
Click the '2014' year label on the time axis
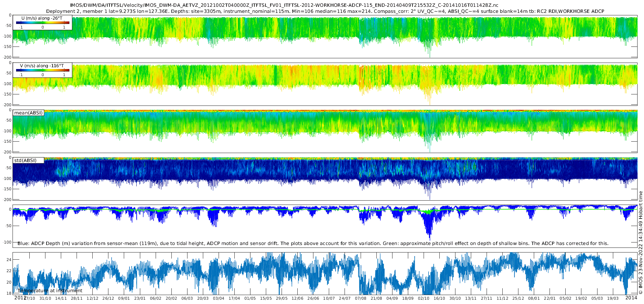(631, 298)
